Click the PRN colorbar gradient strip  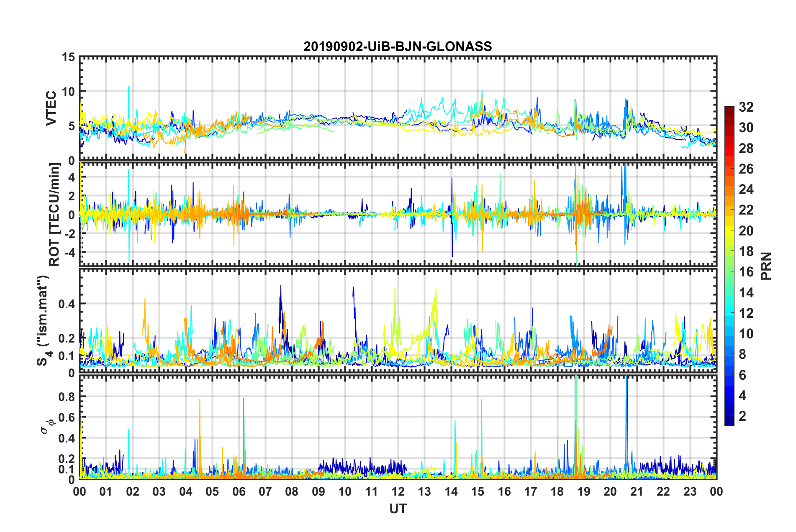click(x=729, y=266)
